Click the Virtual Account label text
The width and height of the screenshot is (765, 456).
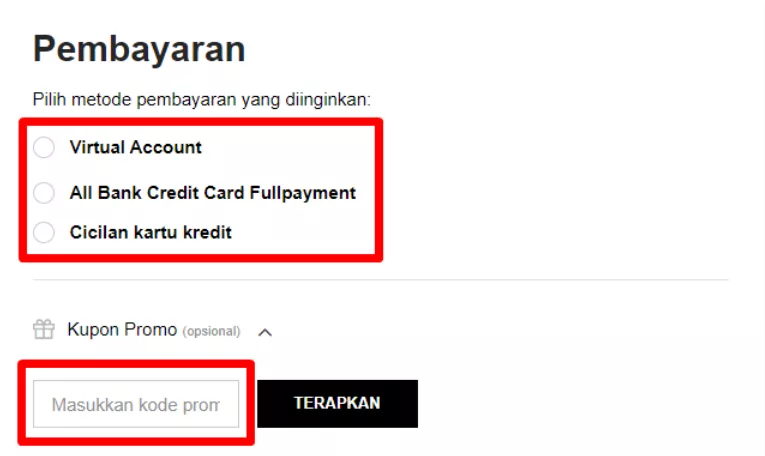click(135, 147)
